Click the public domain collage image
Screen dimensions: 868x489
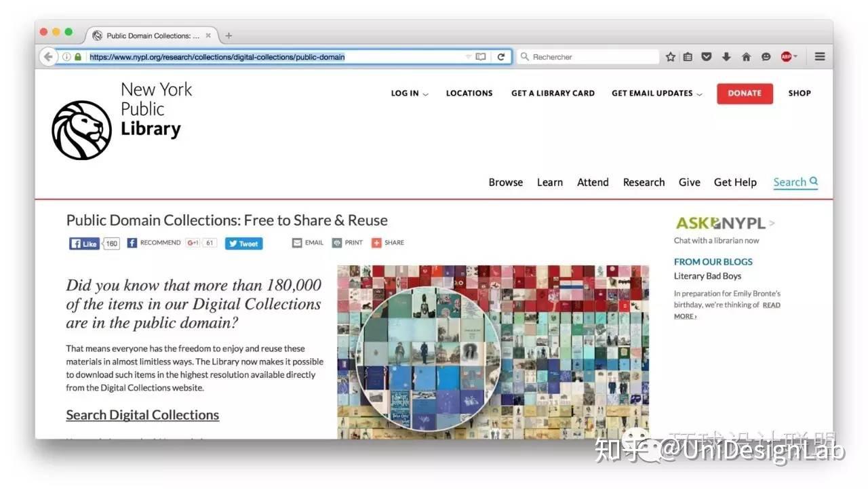pyautogui.click(x=493, y=351)
